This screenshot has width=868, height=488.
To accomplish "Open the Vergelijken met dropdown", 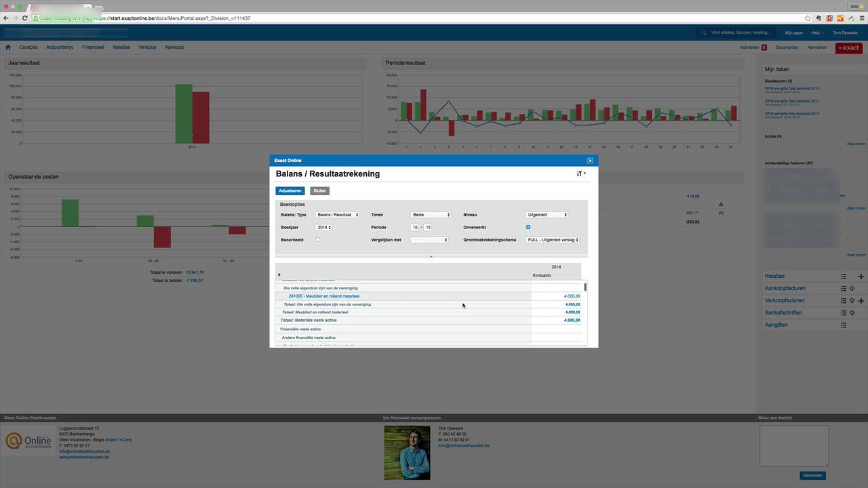I will [x=429, y=240].
